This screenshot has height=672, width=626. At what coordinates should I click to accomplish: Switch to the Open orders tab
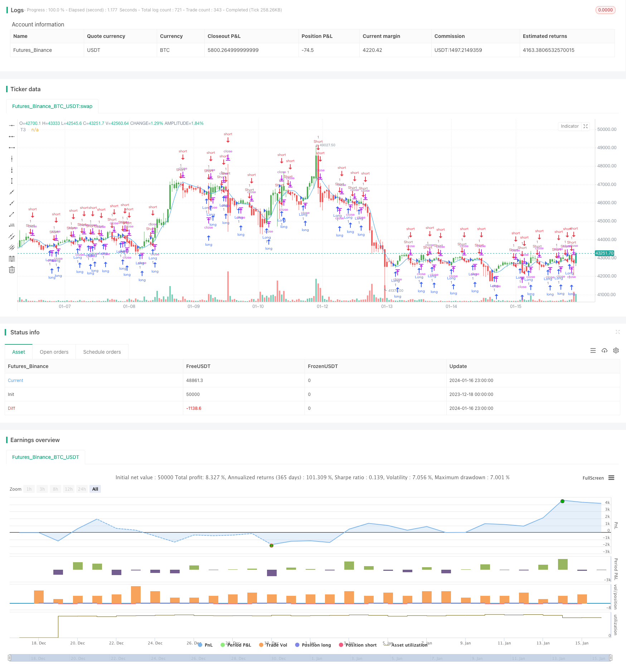coord(54,352)
